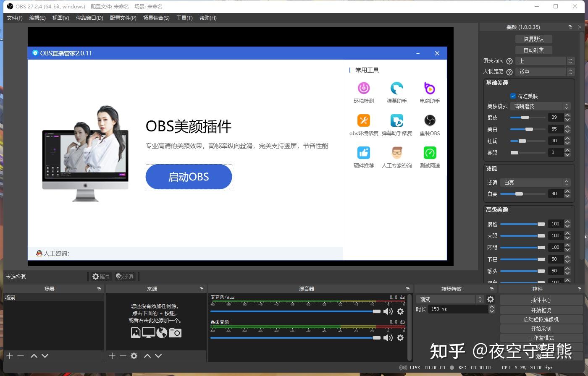Click 开始推流 to start streaming
This screenshot has width=588, height=376.
click(541, 310)
